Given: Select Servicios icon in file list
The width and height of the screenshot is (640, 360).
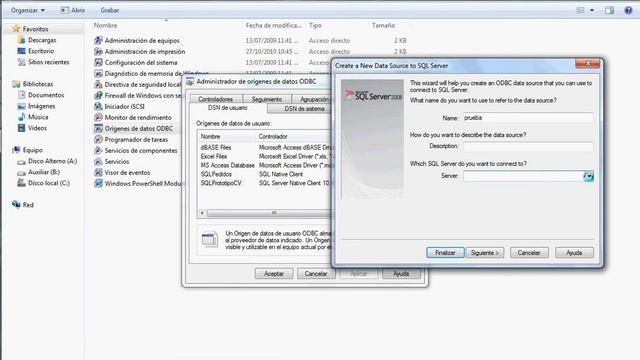Looking at the screenshot, I should point(98,162).
